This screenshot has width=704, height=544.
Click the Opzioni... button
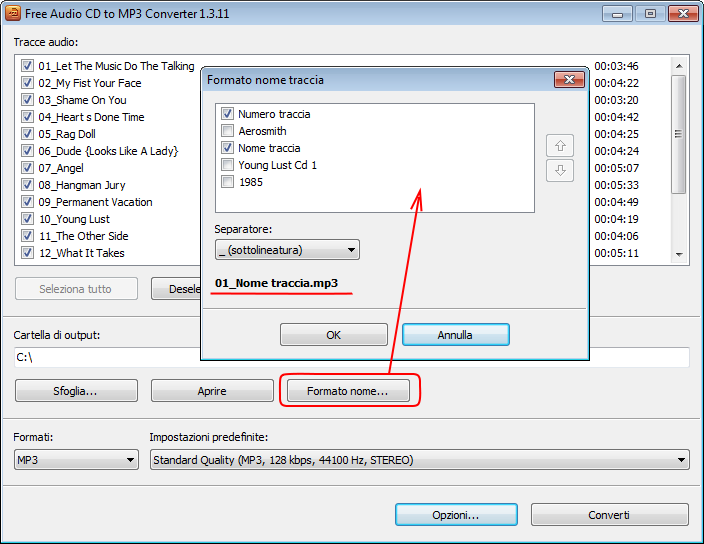[456, 515]
